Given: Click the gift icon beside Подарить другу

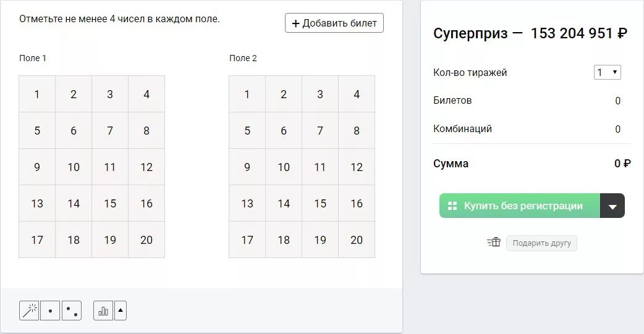Looking at the screenshot, I should [x=493, y=243].
